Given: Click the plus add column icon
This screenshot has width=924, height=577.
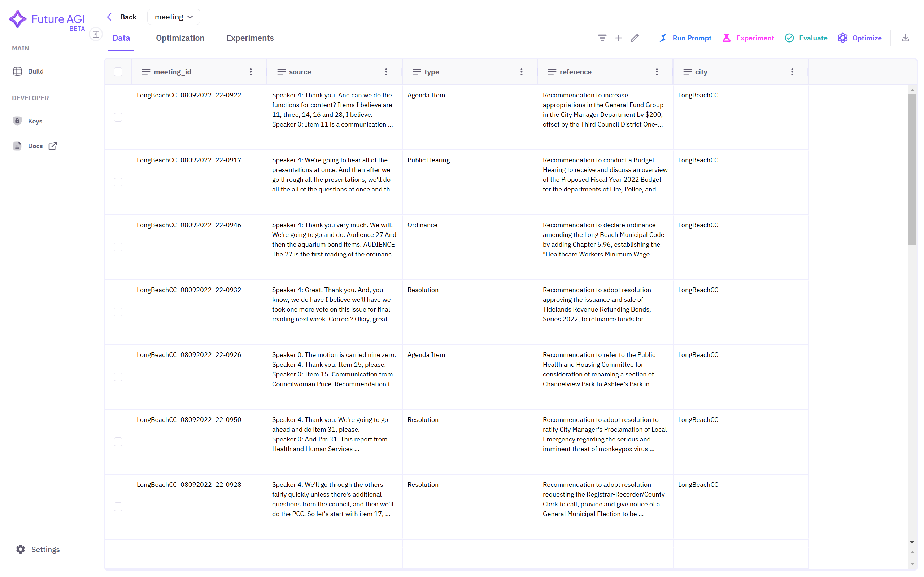Looking at the screenshot, I should (619, 38).
